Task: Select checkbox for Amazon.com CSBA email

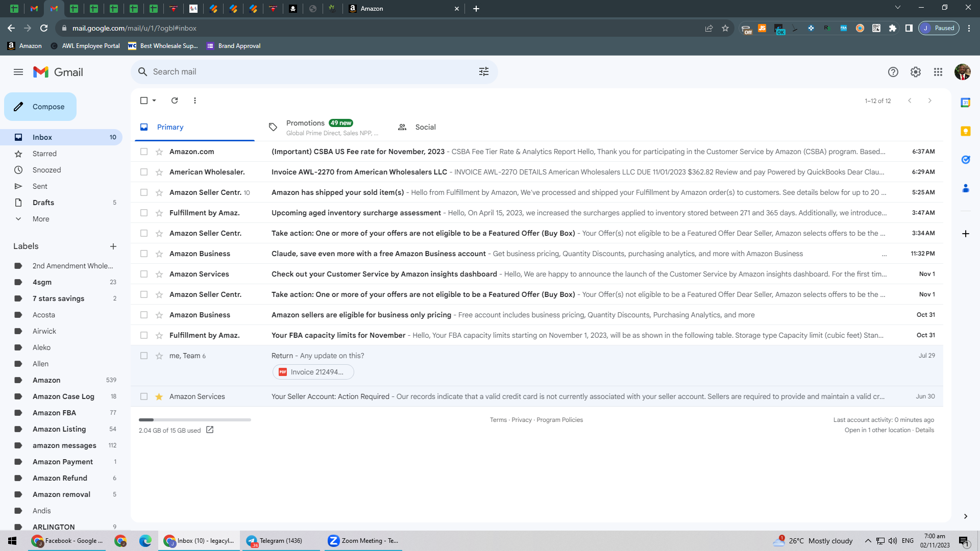Action: coord(144,152)
